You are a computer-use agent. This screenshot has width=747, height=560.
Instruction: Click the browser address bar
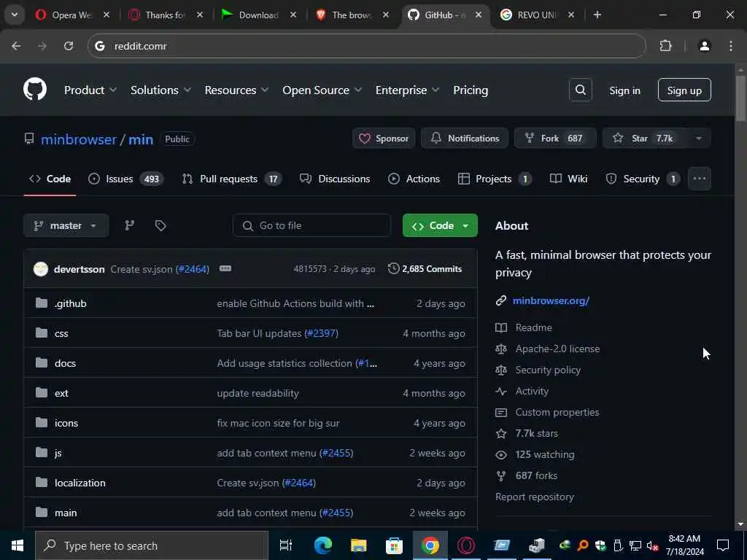[x=367, y=46]
